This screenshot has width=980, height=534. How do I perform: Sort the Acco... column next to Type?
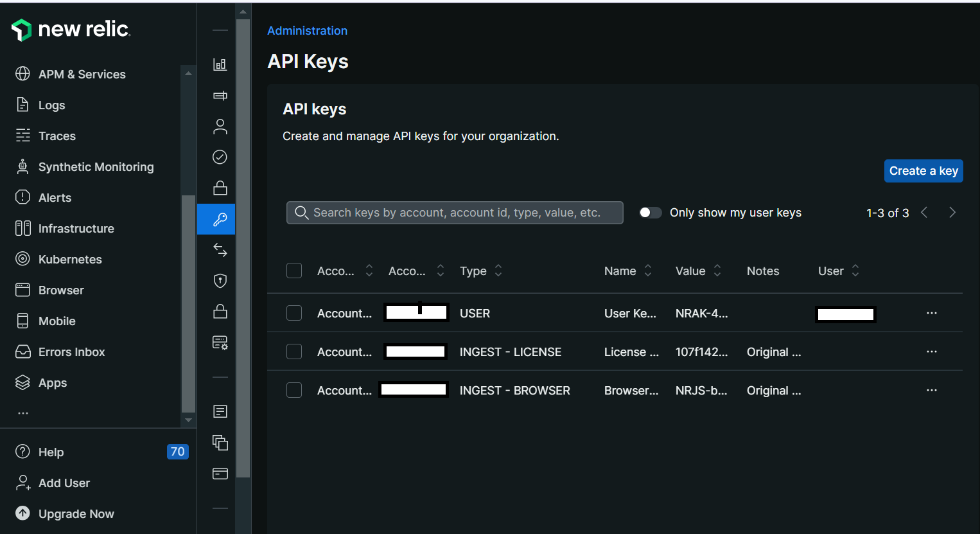441,271
